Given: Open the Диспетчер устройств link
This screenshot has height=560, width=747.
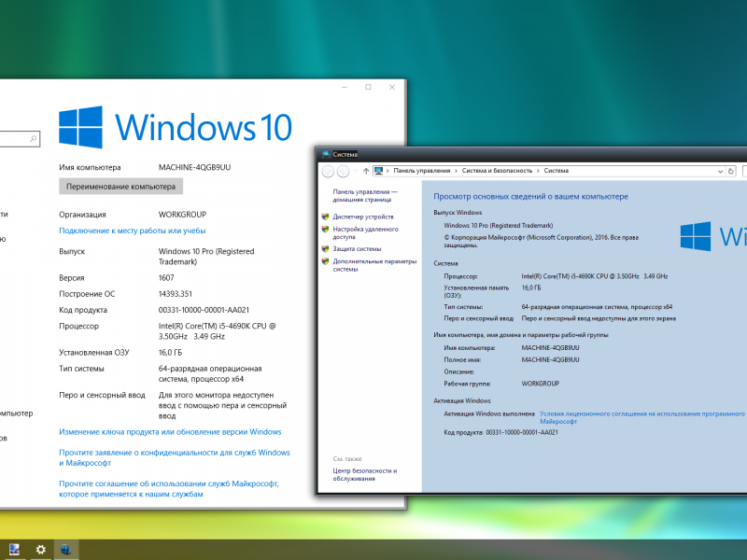Looking at the screenshot, I should tap(363, 217).
